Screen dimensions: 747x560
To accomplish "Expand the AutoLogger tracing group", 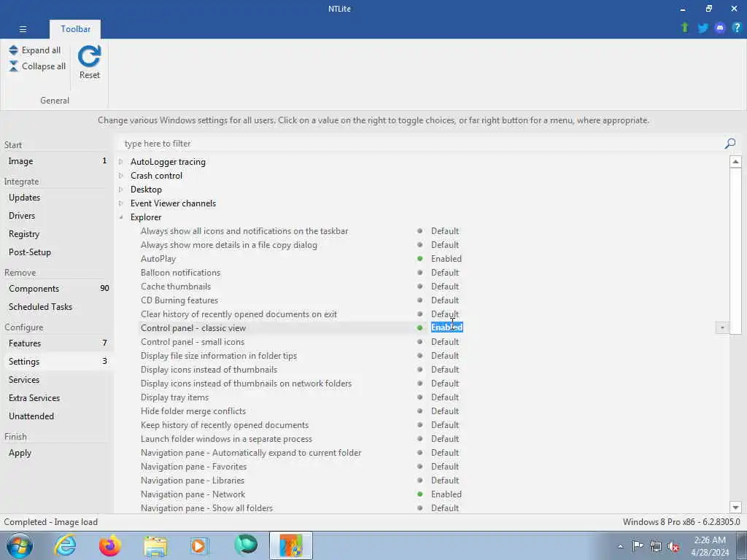I will [121, 162].
